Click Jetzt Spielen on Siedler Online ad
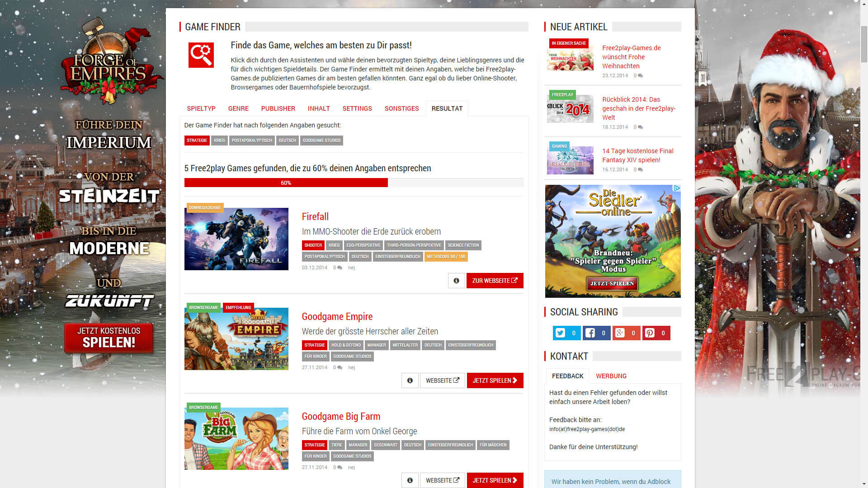This screenshot has width=868, height=488. click(x=612, y=283)
